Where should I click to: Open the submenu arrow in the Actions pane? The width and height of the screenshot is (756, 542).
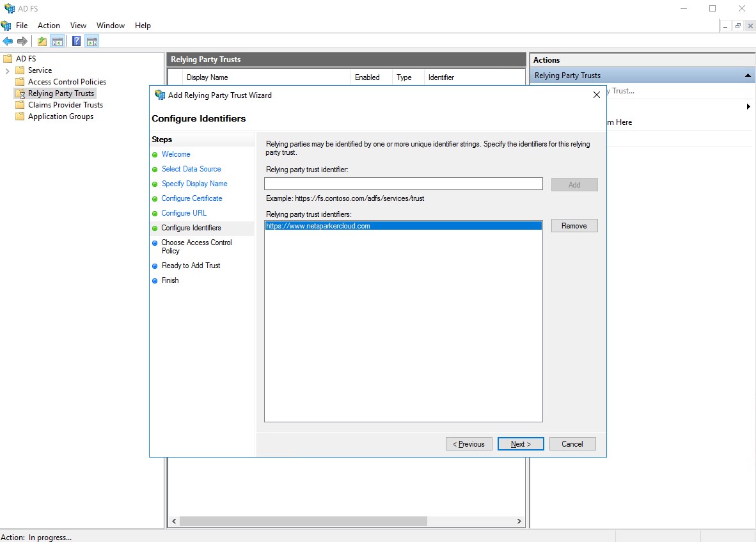pos(748,107)
